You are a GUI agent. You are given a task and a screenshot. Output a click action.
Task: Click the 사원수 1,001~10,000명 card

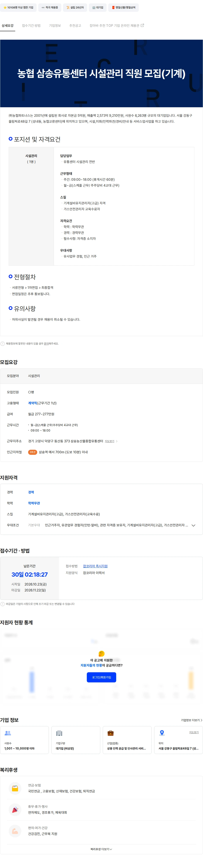24,740
